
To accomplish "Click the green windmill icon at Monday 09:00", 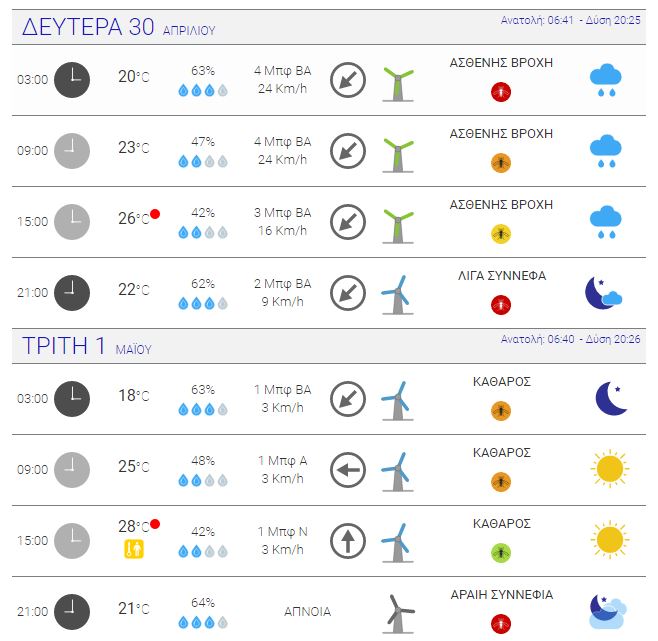I will pyautogui.click(x=398, y=155).
